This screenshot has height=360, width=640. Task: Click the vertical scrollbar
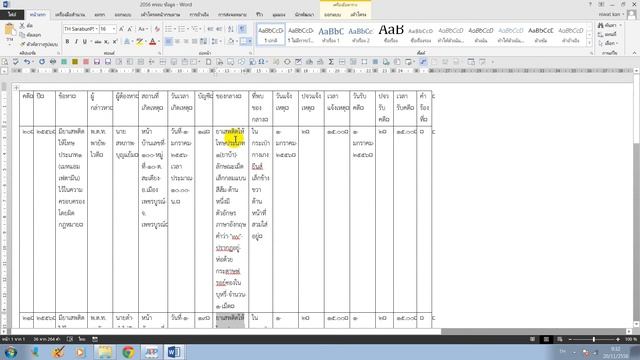point(636,200)
